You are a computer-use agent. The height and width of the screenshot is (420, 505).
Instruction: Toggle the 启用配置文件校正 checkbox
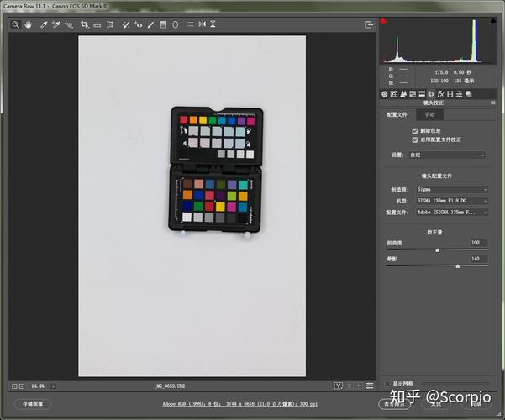pyautogui.click(x=415, y=139)
